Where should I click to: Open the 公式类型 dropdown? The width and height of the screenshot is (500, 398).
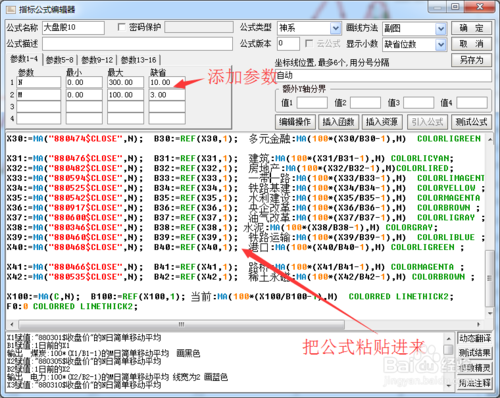336,28
